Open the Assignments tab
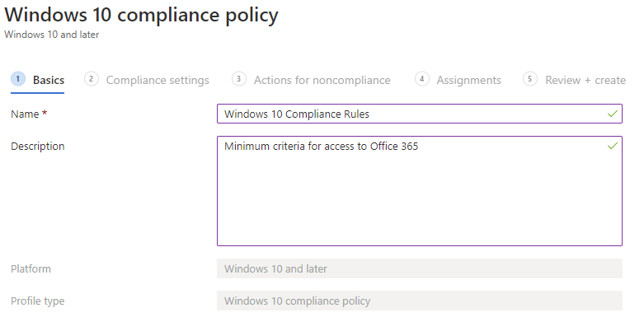Image resolution: width=644 pixels, height=331 pixels. tap(468, 80)
